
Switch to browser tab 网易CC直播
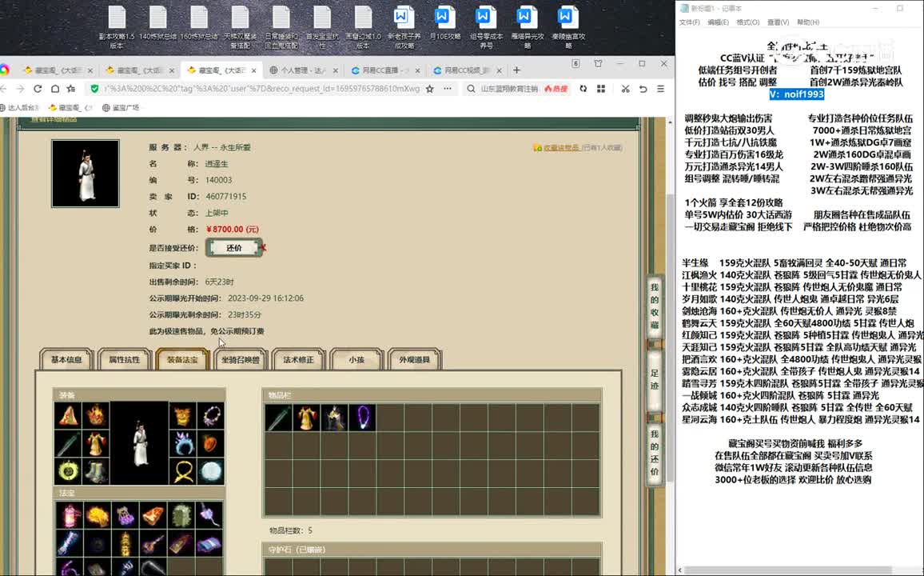tap(384, 70)
